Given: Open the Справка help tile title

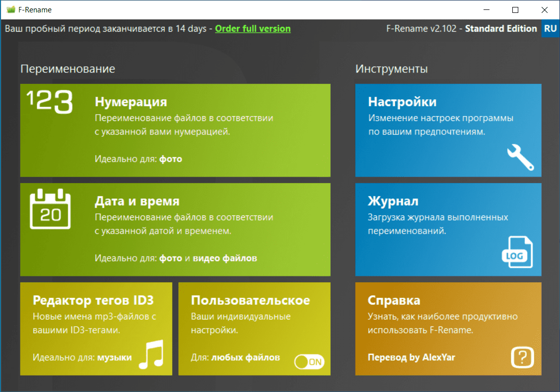Looking at the screenshot, I should 394,300.
